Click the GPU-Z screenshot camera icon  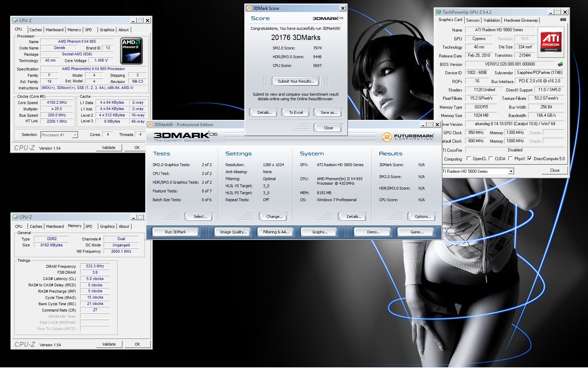pos(563,20)
